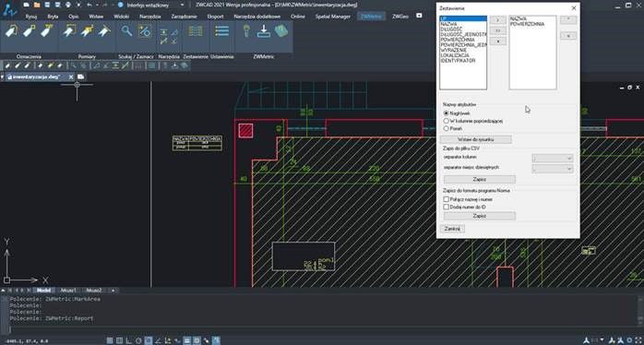Open the Zestawienie table icon in the ribbon

coord(196,31)
